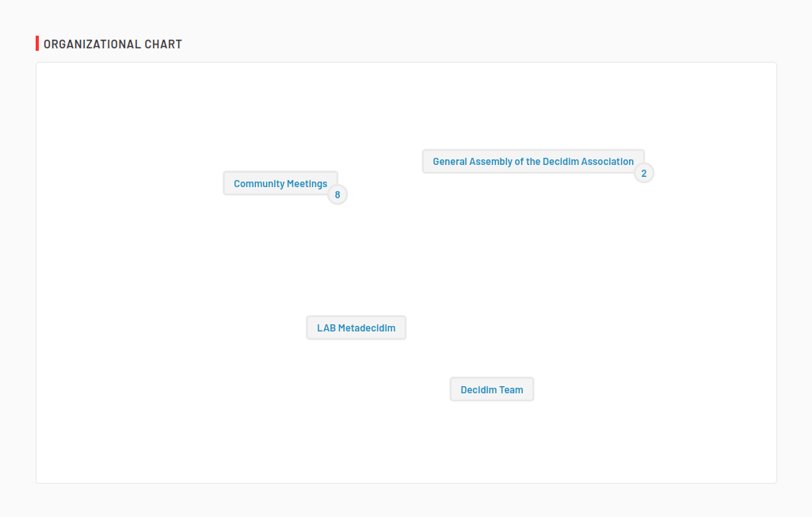Click the Community Meetings label text
Viewport: 812px width, 517px height.
(280, 184)
